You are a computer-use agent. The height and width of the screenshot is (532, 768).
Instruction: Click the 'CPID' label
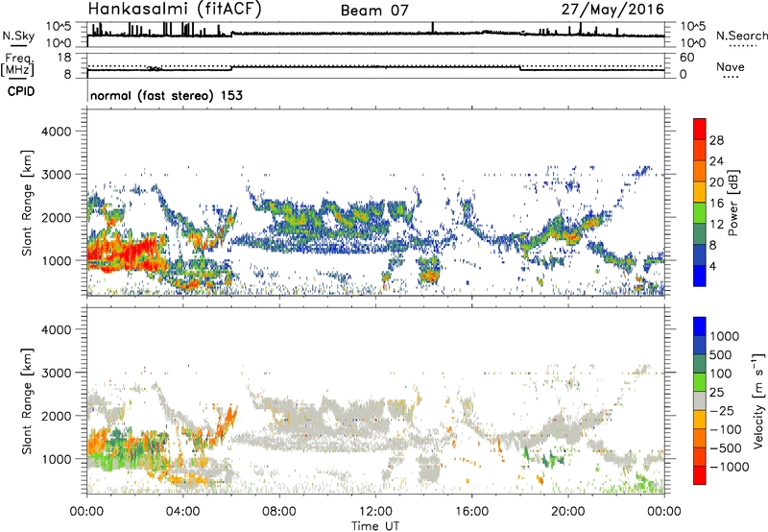(x=21, y=91)
